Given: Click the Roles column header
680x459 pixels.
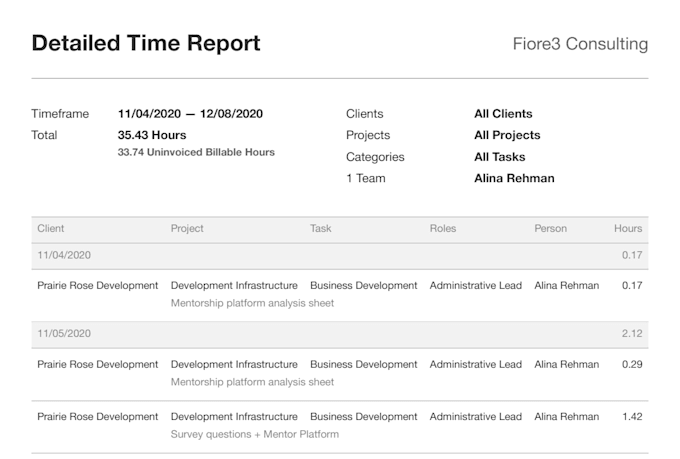Looking at the screenshot, I should click(443, 229).
